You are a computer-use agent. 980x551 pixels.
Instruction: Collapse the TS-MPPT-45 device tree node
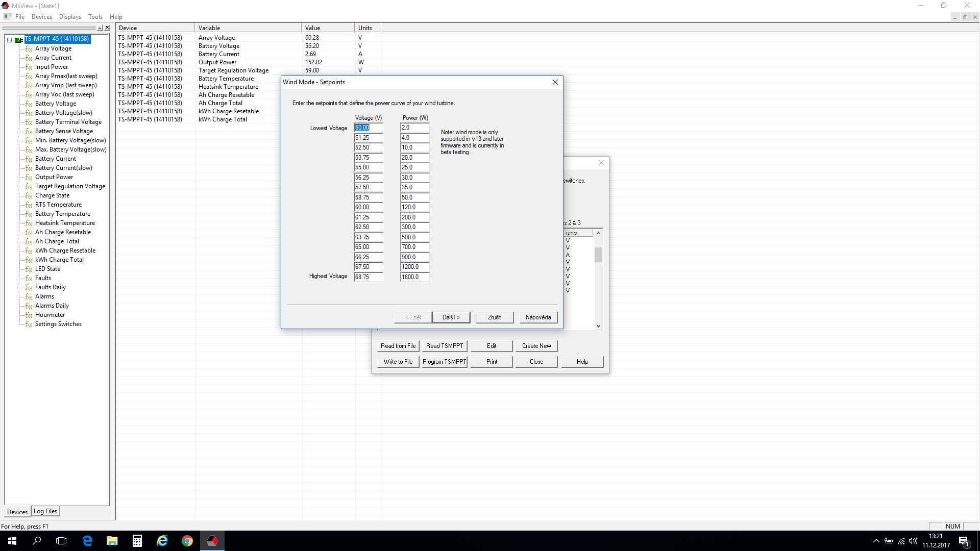pos(9,39)
